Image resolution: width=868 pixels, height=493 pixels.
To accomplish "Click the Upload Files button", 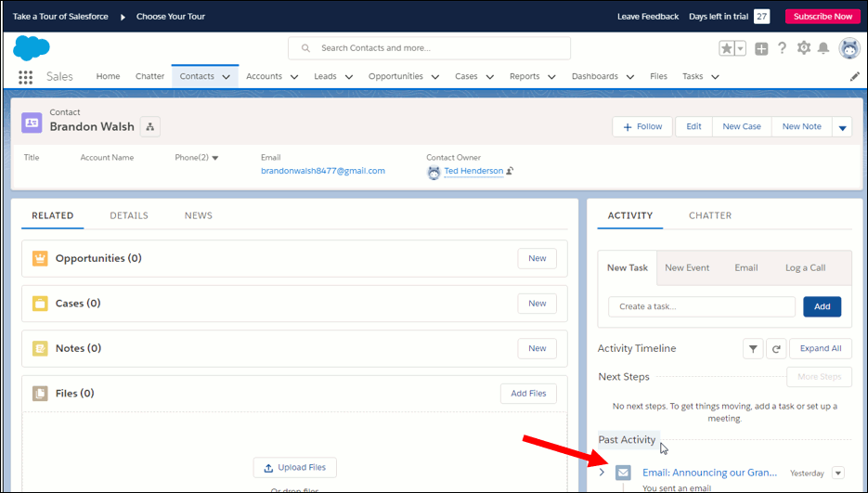I will tap(295, 468).
